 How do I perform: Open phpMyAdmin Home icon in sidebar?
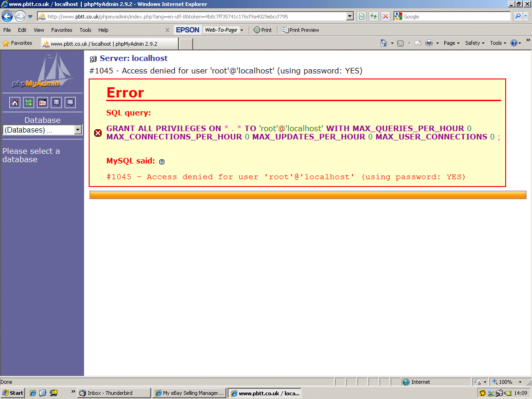click(x=15, y=103)
